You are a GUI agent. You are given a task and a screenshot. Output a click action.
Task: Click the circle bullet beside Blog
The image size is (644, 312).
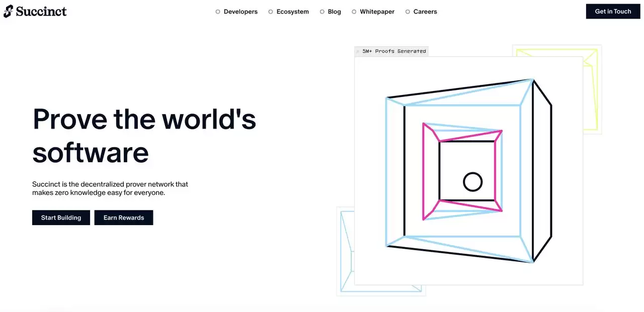point(322,12)
